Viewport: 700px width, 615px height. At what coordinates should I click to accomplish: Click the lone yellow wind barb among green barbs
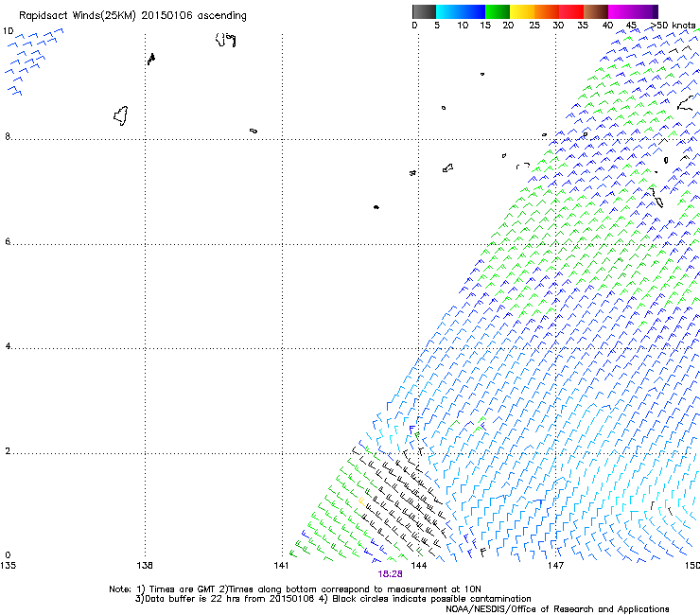pyautogui.click(x=361, y=501)
